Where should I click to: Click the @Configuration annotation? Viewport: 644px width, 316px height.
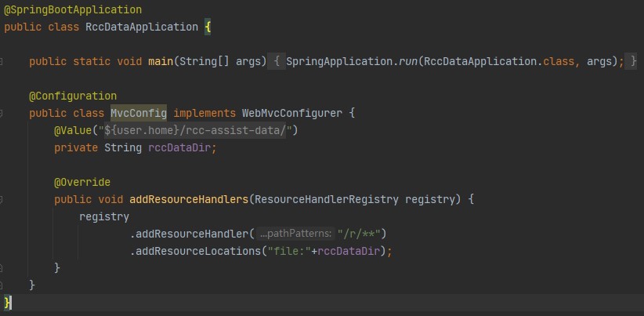coord(73,96)
